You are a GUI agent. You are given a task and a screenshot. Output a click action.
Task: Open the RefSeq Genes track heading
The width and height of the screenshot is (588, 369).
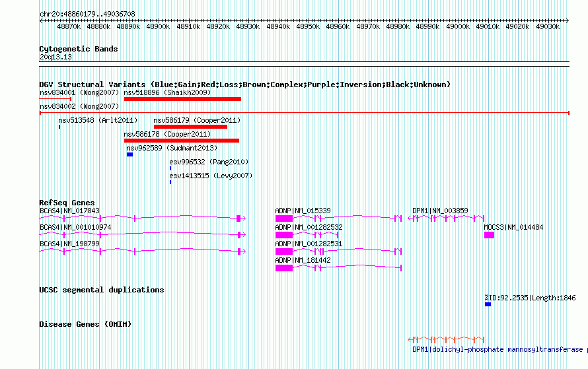pos(67,203)
